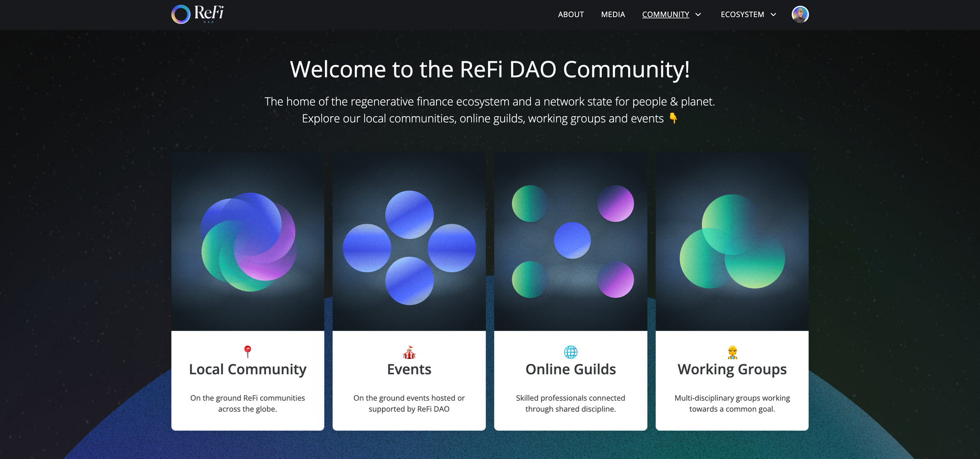Visit the Working Groups heading

coord(732,369)
